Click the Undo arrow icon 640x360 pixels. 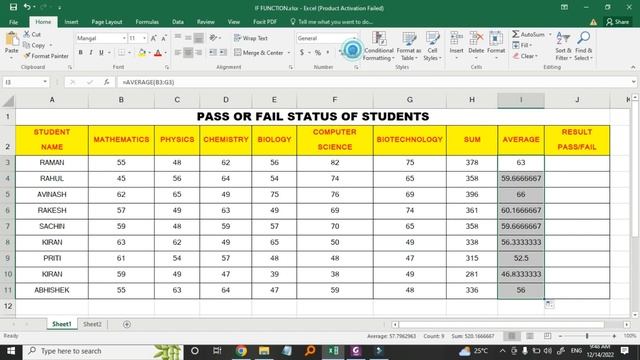(27, 7)
